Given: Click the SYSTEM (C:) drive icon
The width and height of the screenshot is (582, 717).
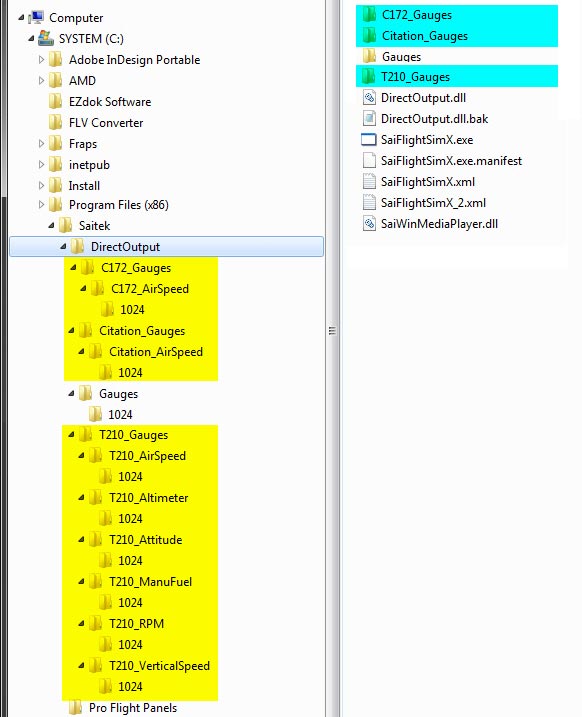Looking at the screenshot, I should point(46,38).
